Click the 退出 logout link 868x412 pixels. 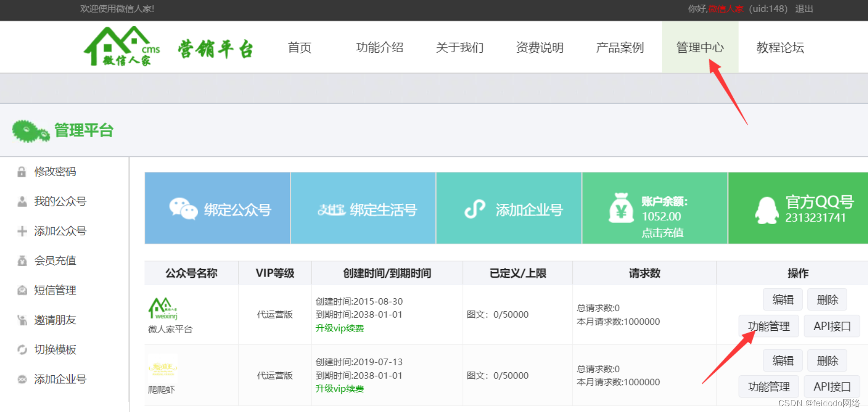(804, 9)
